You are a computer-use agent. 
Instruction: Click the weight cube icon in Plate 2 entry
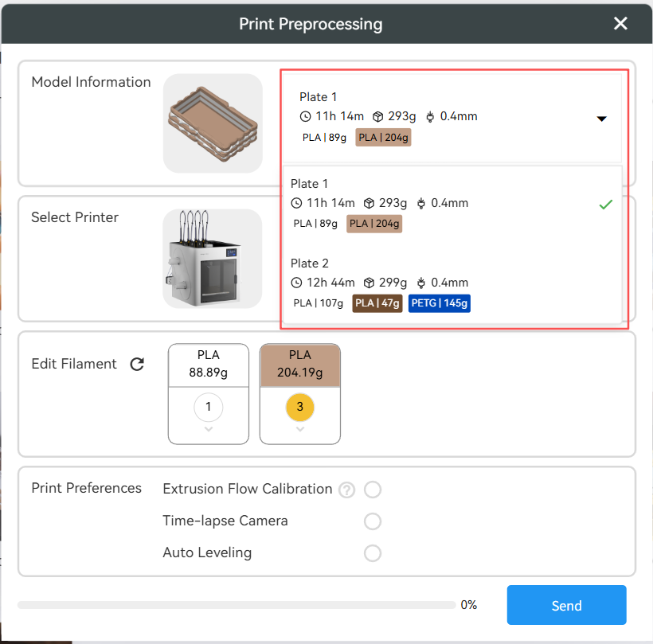(368, 283)
